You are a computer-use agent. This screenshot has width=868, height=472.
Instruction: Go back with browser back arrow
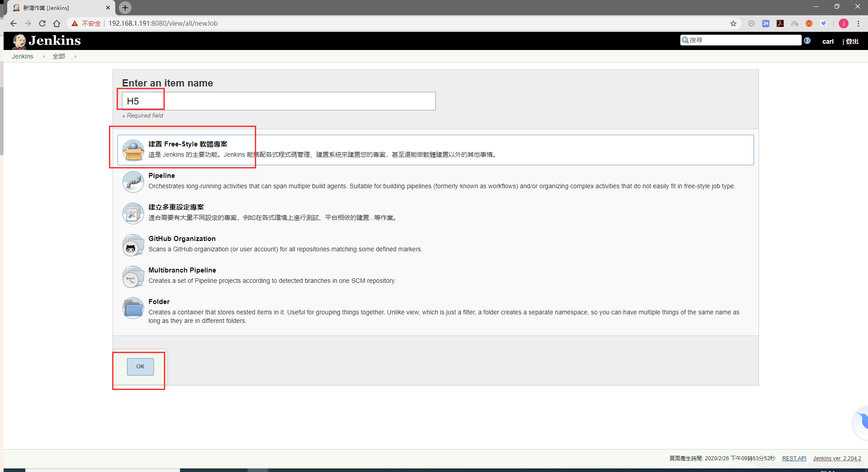pyautogui.click(x=14, y=23)
